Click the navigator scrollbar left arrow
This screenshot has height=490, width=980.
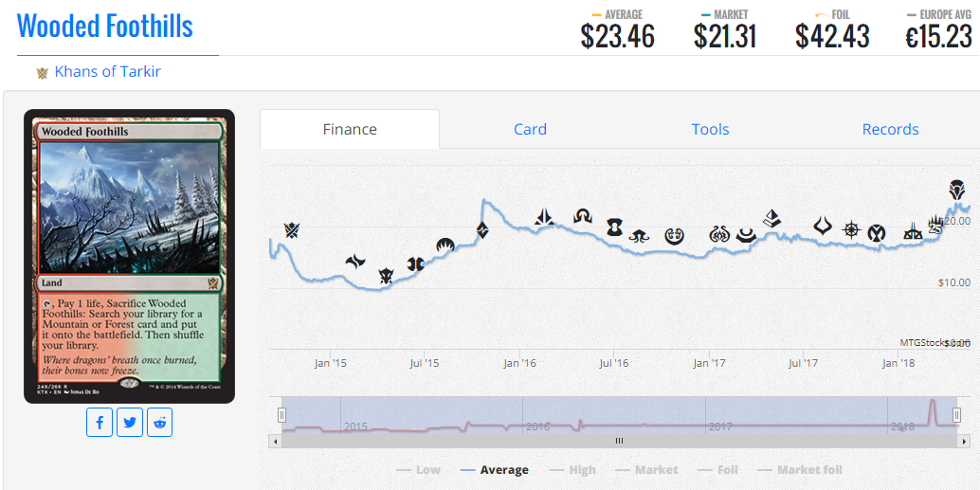(x=275, y=441)
